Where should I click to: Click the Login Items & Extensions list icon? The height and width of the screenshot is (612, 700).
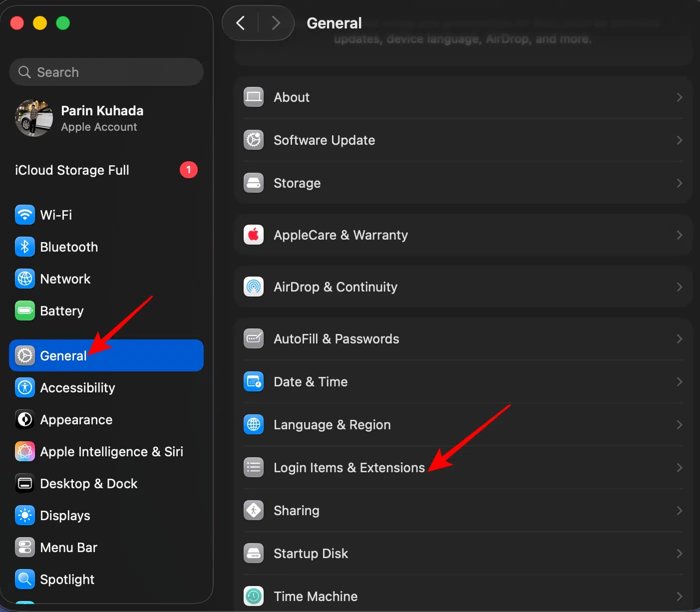(x=254, y=468)
